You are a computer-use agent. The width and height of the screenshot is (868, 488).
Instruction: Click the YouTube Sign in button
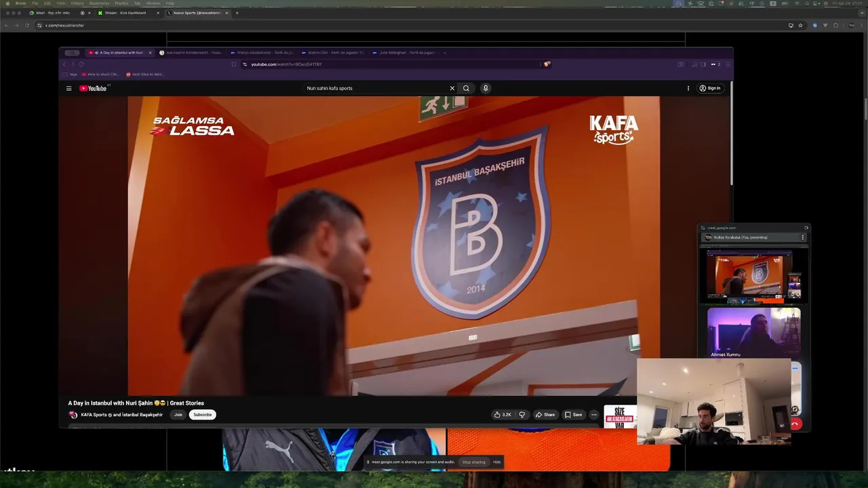click(710, 88)
